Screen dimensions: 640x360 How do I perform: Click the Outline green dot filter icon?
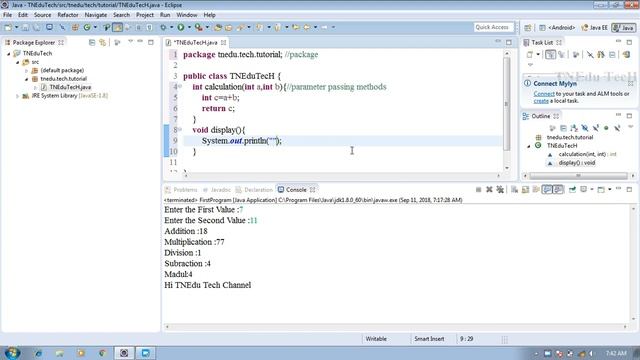606,128
